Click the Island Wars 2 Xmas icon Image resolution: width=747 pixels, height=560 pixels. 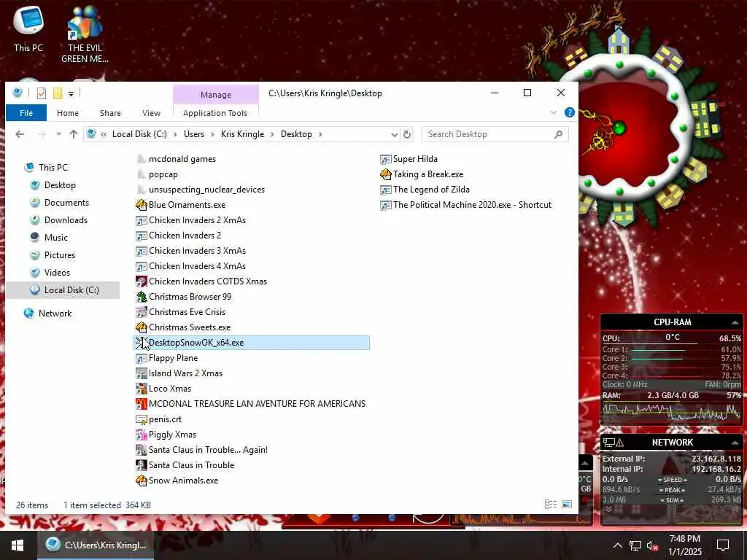[141, 373]
